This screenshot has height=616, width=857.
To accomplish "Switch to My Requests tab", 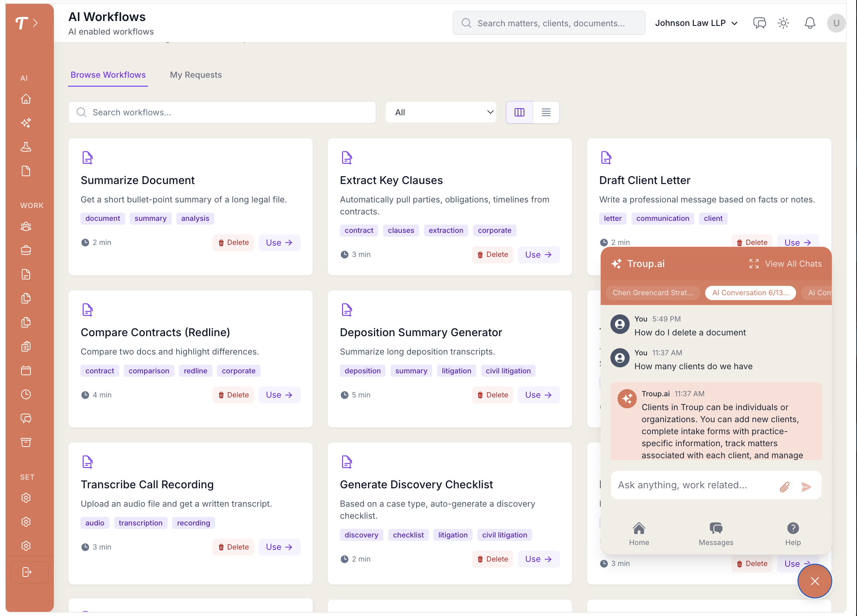I will point(196,75).
